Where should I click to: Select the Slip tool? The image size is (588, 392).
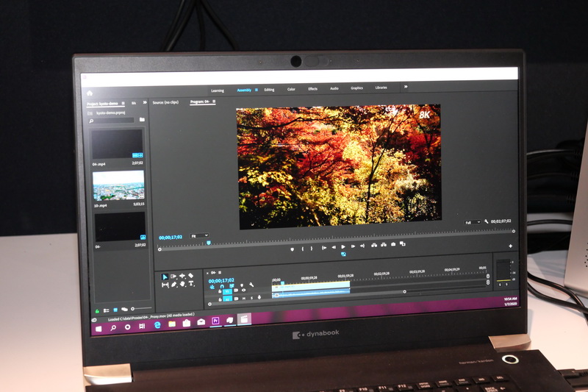pos(165,285)
